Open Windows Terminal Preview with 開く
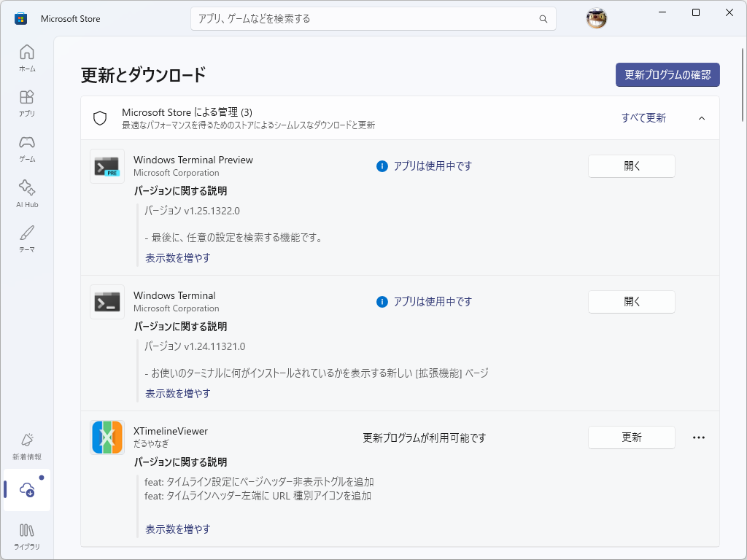This screenshot has height=560, width=747. click(x=631, y=166)
